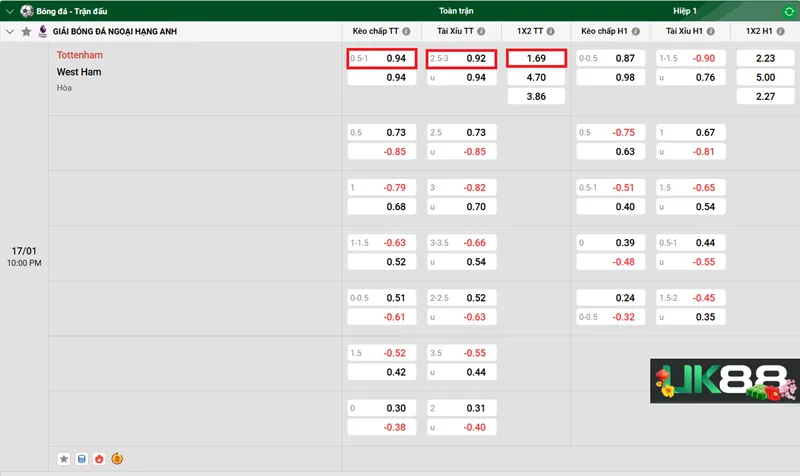This screenshot has width=800, height=476.
Task: Collapse the Bóng đá - Trận đấu panel
Action: tap(8, 11)
